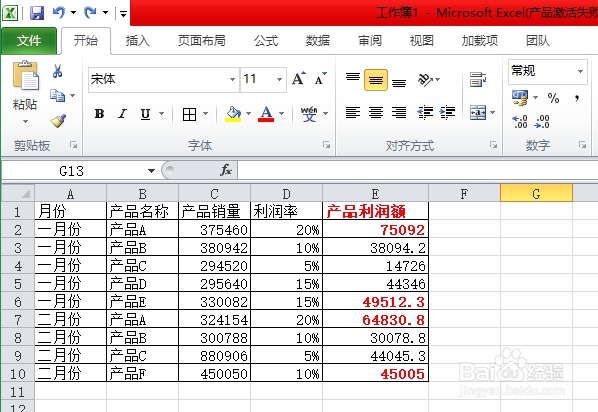
Task: Toggle bold formatting B button
Action: click(x=99, y=114)
